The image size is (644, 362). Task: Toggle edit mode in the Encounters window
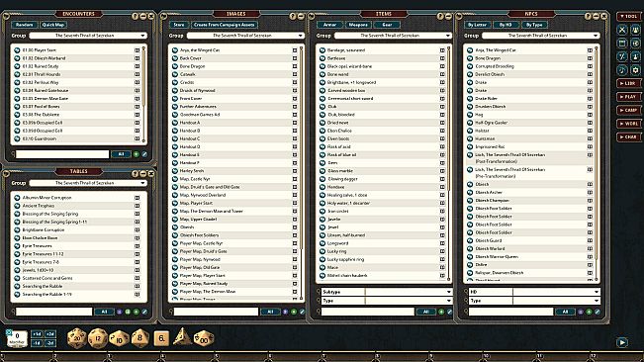point(144,154)
